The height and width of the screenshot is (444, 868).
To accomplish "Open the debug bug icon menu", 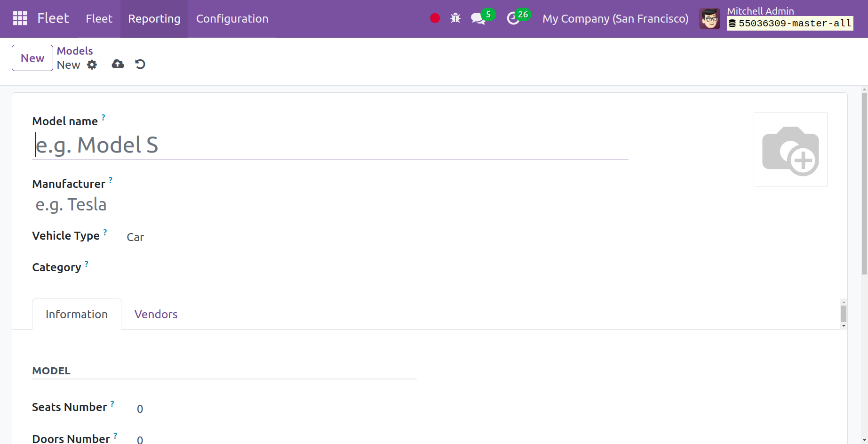I will pyautogui.click(x=455, y=18).
